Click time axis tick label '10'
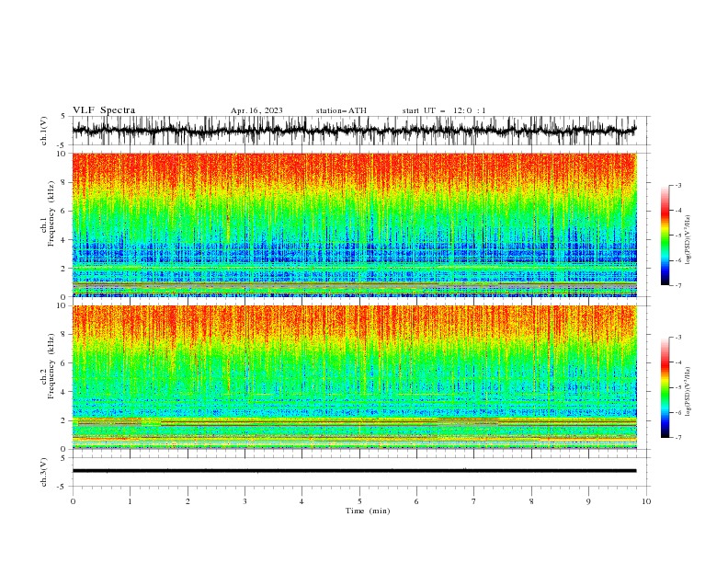Screen dimensions: 728x563 click(x=646, y=501)
